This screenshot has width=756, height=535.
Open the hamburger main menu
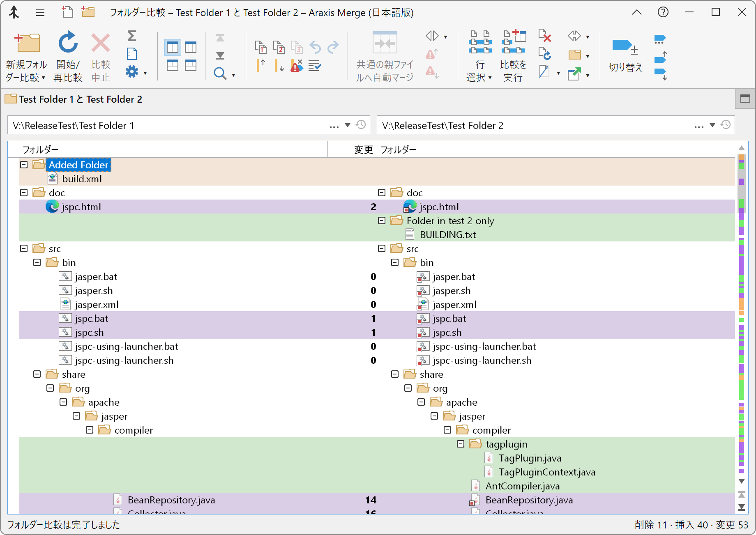(x=40, y=13)
